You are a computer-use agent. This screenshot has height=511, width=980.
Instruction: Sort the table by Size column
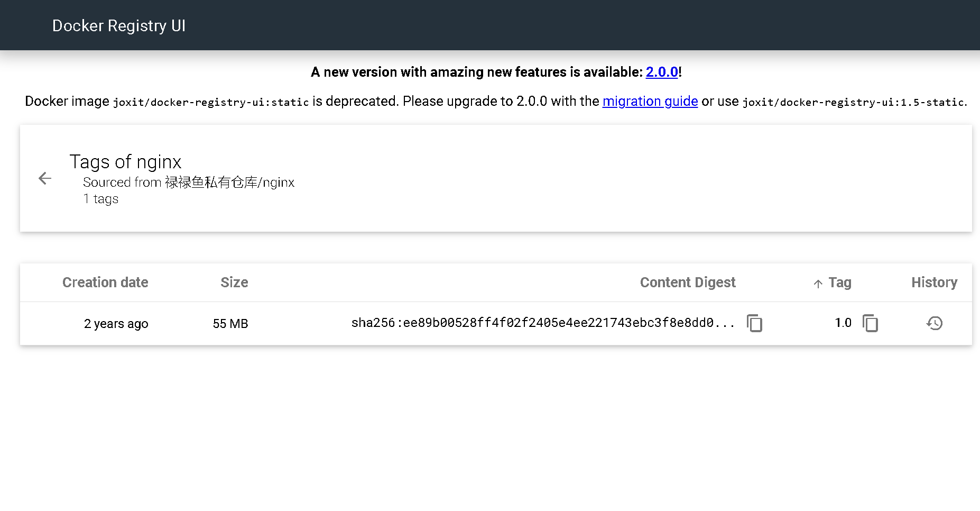[234, 282]
